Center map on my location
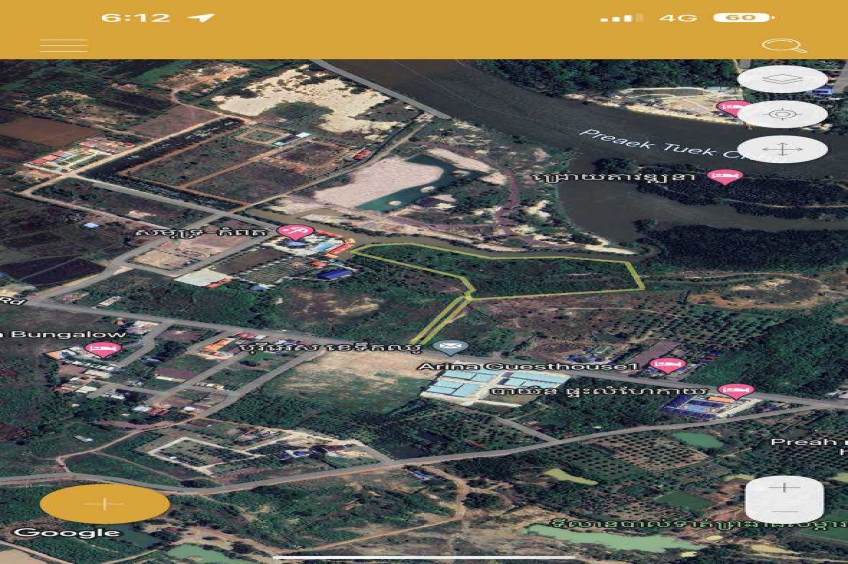This screenshot has width=848, height=564. coord(782,114)
